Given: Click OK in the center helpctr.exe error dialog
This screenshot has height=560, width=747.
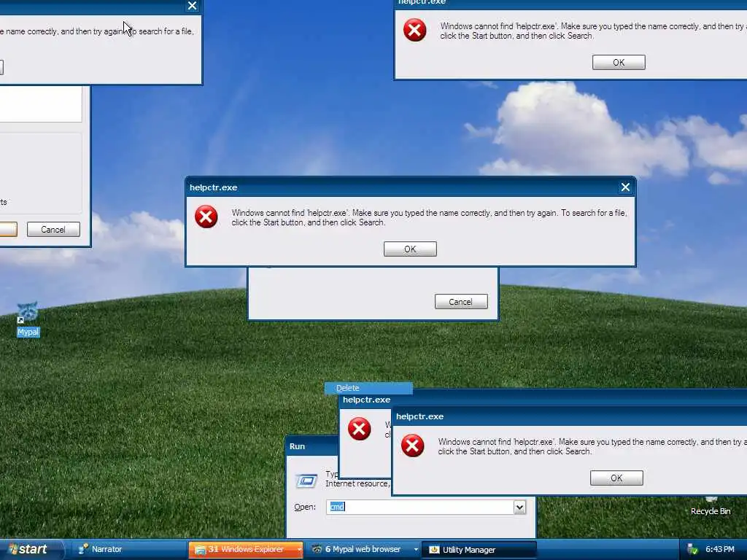Looking at the screenshot, I should (410, 249).
